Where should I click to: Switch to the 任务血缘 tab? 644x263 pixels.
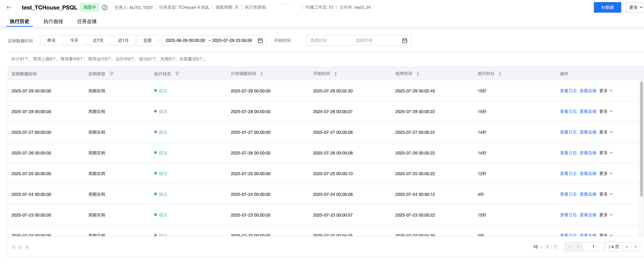click(x=87, y=22)
